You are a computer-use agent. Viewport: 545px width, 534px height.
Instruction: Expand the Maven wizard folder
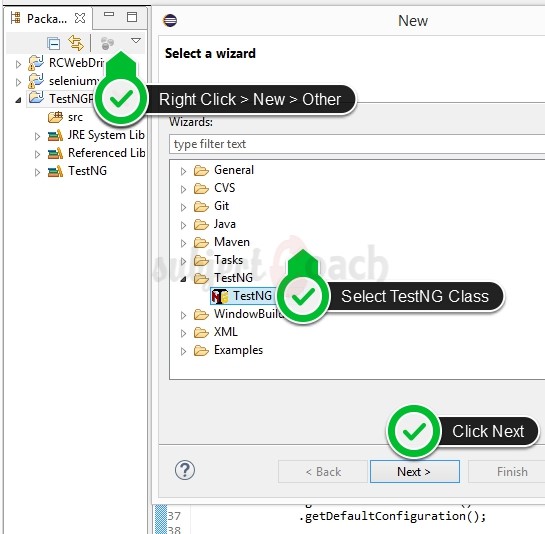[x=183, y=243]
